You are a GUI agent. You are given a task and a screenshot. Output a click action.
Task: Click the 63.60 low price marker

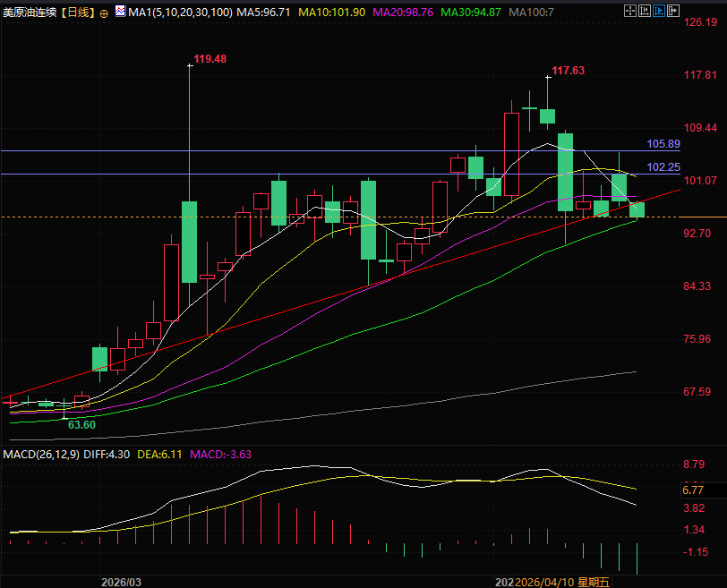point(81,424)
